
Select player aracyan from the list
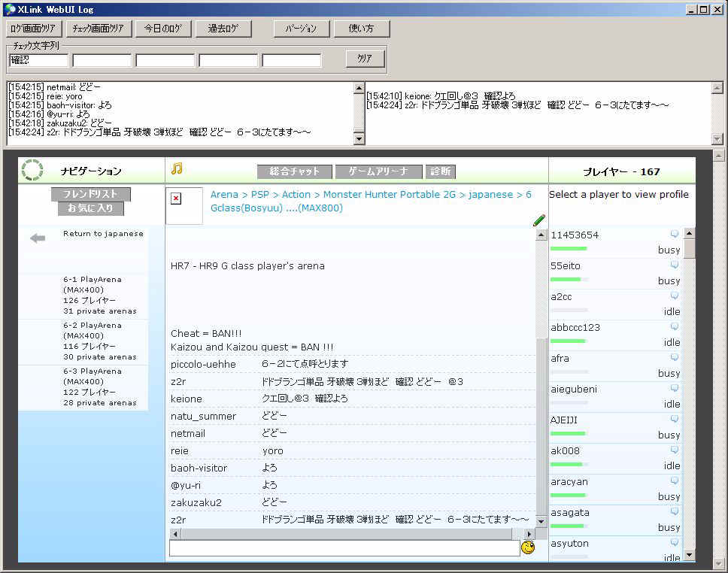pos(569,482)
